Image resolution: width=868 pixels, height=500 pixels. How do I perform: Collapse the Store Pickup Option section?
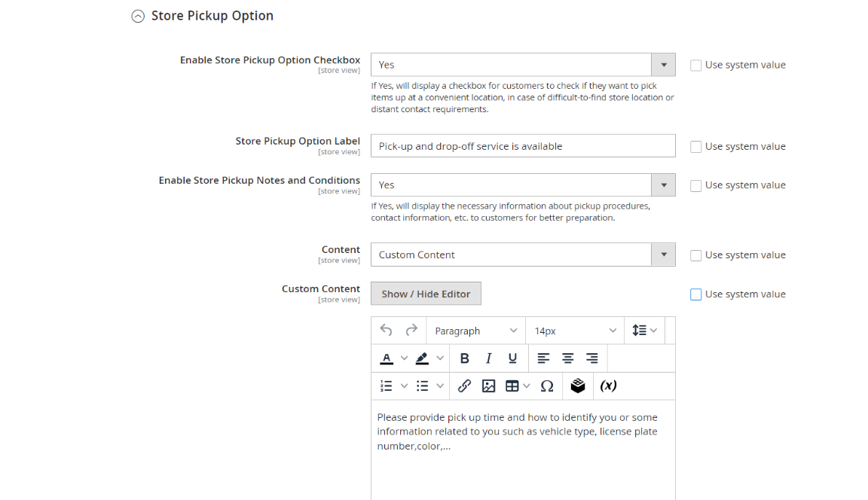pos(138,17)
